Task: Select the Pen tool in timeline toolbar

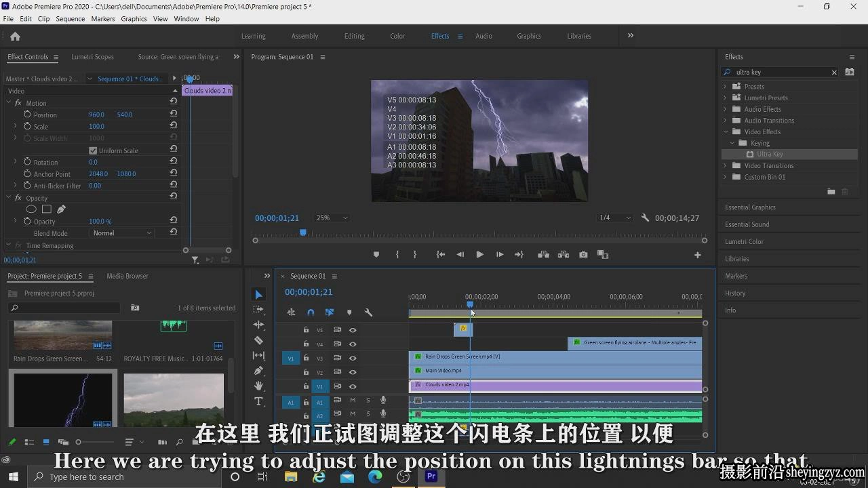Action: coord(258,371)
